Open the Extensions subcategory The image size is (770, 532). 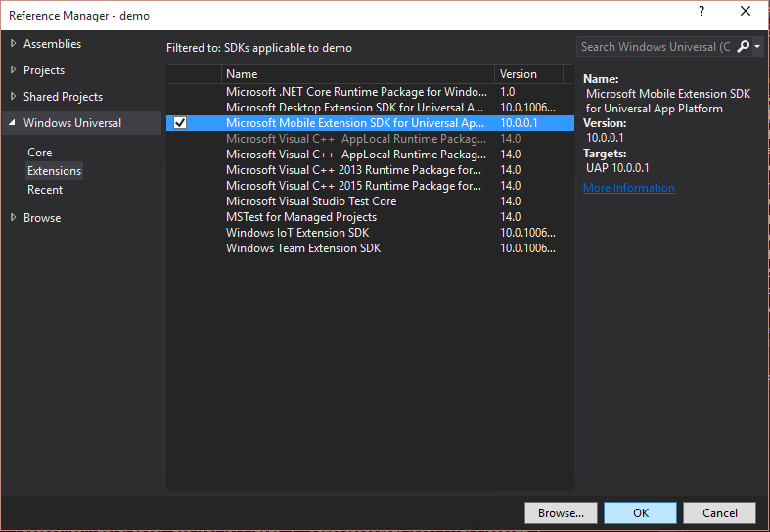pyautogui.click(x=54, y=171)
